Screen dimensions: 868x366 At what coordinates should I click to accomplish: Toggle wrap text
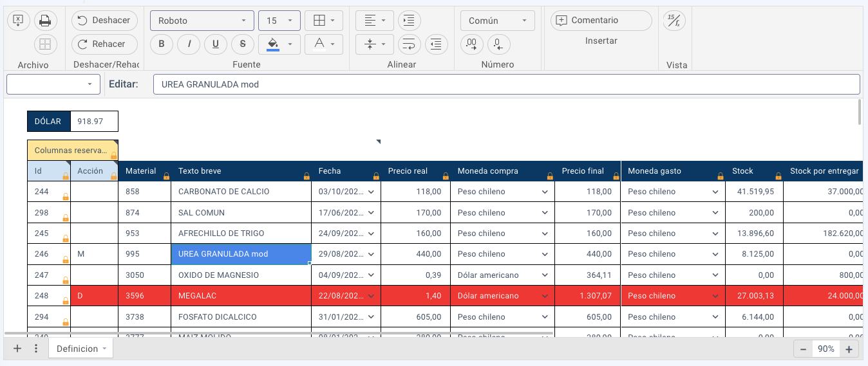[409, 44]
